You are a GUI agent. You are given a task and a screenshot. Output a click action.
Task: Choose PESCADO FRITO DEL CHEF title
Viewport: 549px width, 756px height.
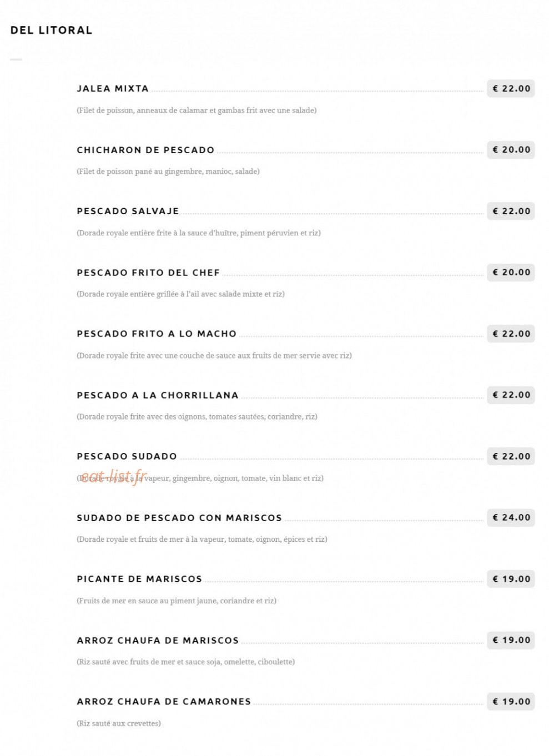[x=148, y=273]
